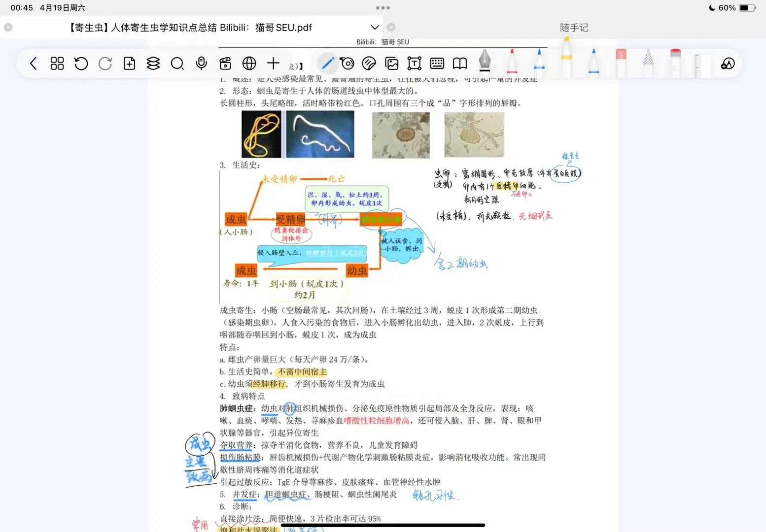The width and height of the screenshot is (766, 532).
Task: Expand the dropdown arrow on the PDF tab
Action: (x=375, y=28)
